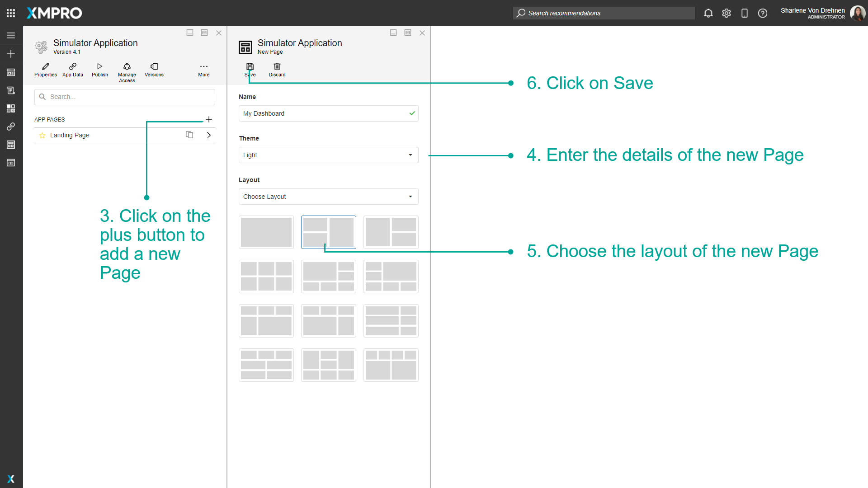Duplicate the Landing Page

click(x=189, y=135)
